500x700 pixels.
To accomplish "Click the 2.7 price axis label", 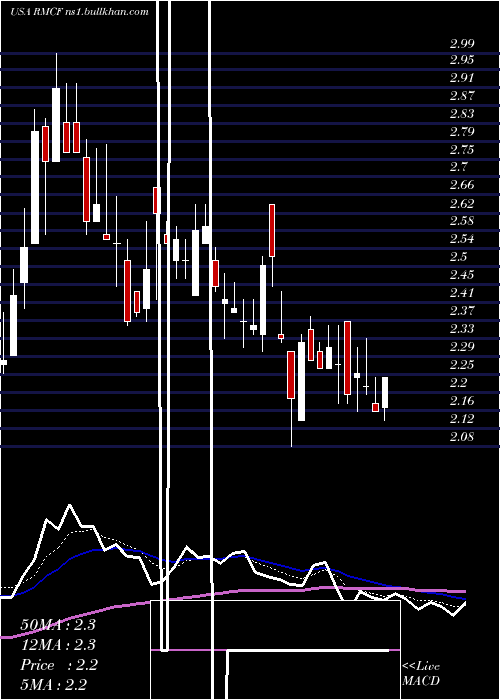I will point(458,167).
